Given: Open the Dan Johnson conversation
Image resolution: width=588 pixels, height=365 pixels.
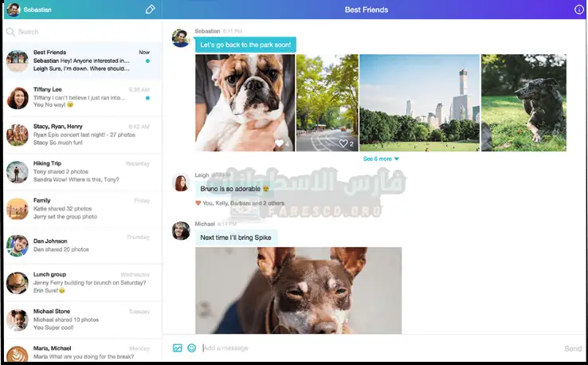Looking at the screenshot, I should point(81,245).
